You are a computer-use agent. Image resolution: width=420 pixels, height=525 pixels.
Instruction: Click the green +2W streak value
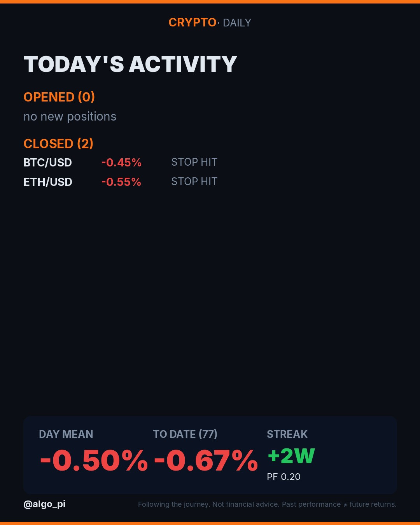point(291,456)
